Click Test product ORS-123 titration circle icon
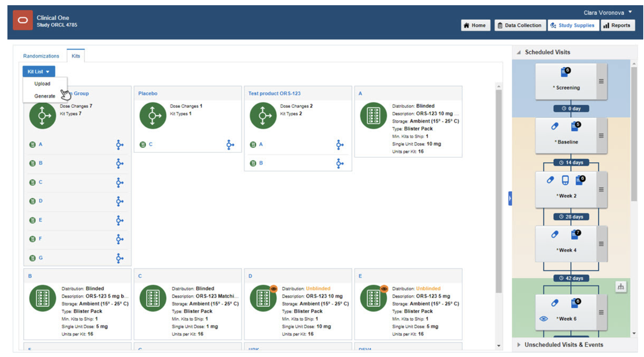The image size is (644, 357). click(x=263, y=116)
